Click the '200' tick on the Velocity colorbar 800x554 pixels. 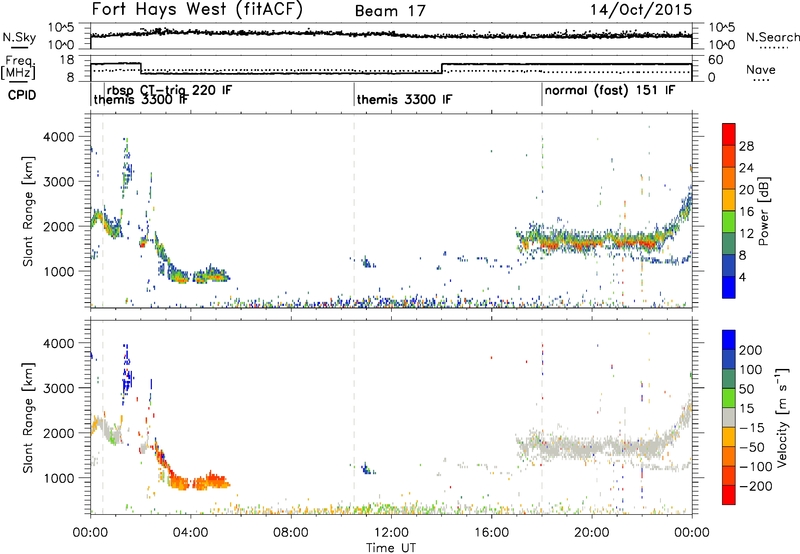(751, 350)
